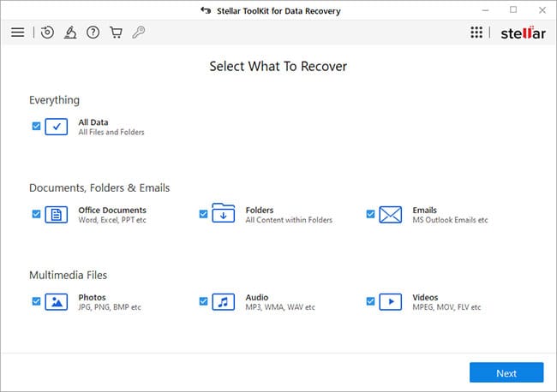Image resolution: width=557 pixels, height=392 pixels.
Task: Toggle the Office Documents checkbox
Action: point(36,214)
